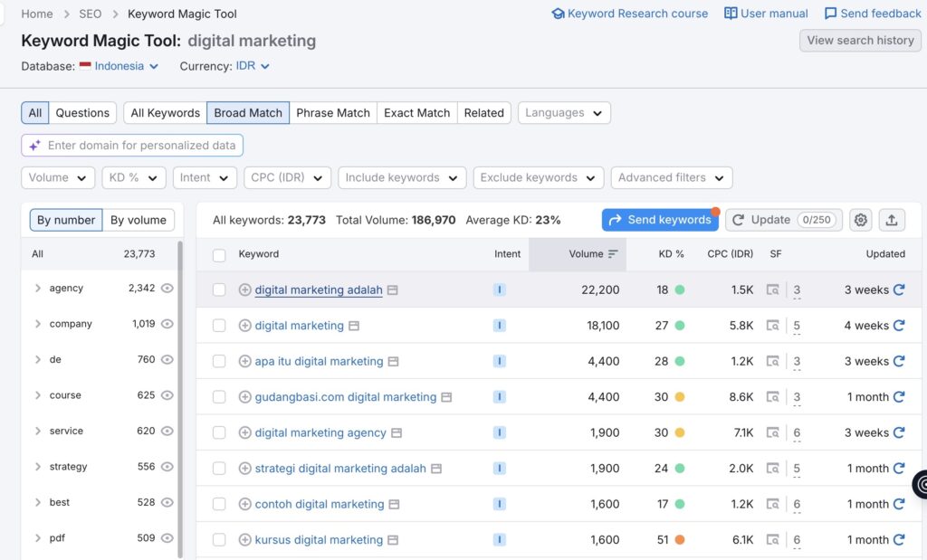927x560 pixels.
Task: Click intent badge in 'contoh digital marketing' row
Action: click(500, 505)
